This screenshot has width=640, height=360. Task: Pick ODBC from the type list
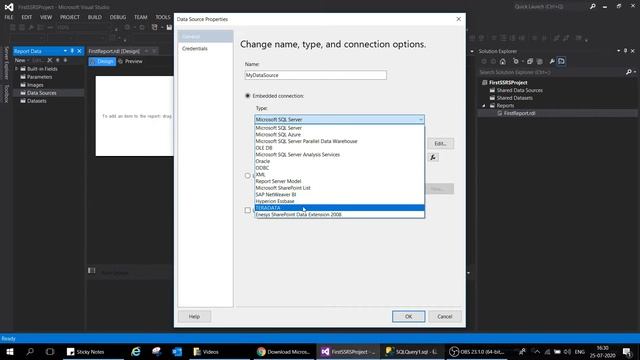[x=339, y=168]
